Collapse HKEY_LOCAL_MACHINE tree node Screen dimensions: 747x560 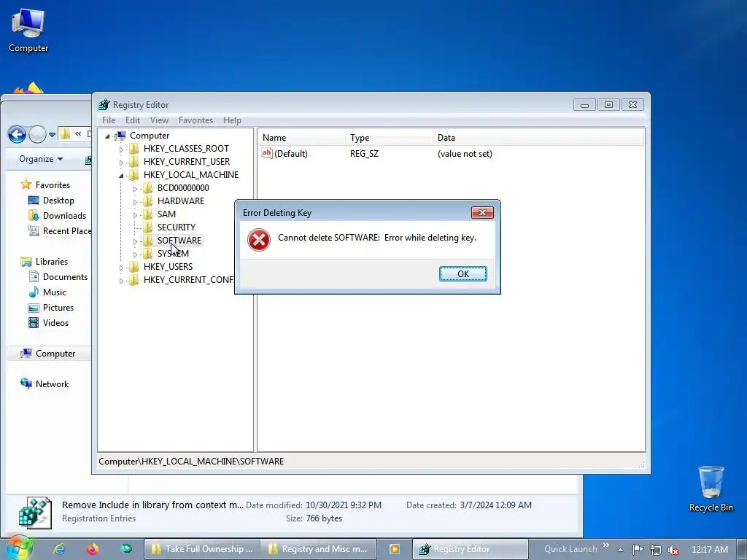pos(121,176)
